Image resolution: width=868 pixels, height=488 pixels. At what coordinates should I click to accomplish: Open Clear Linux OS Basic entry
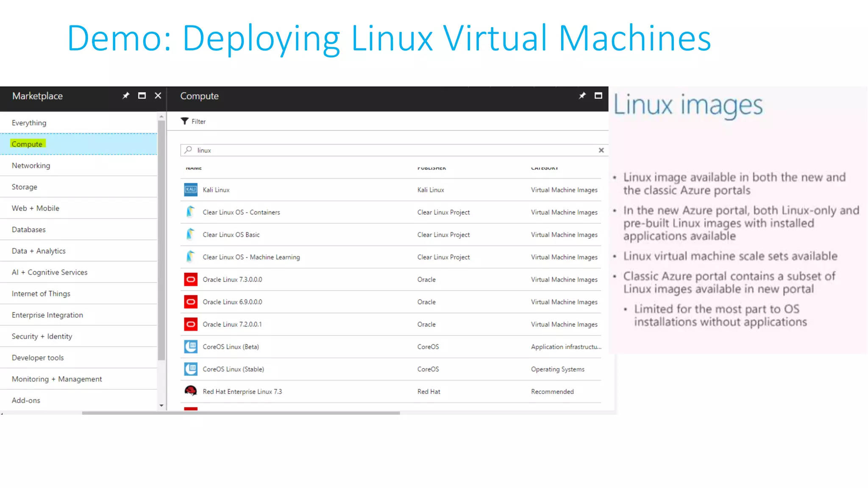pyautogui.click(x=391, y=235)
